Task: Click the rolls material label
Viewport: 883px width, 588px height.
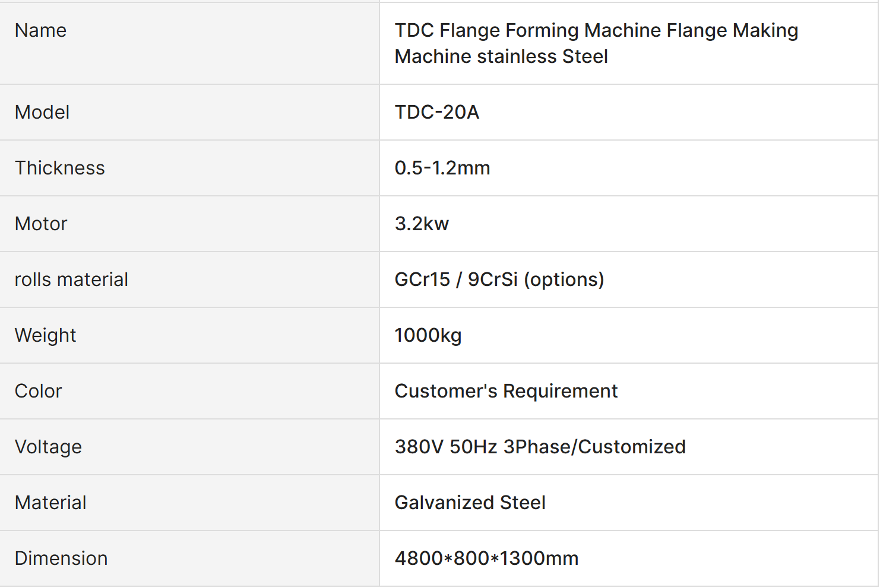Action: (71, 279)
